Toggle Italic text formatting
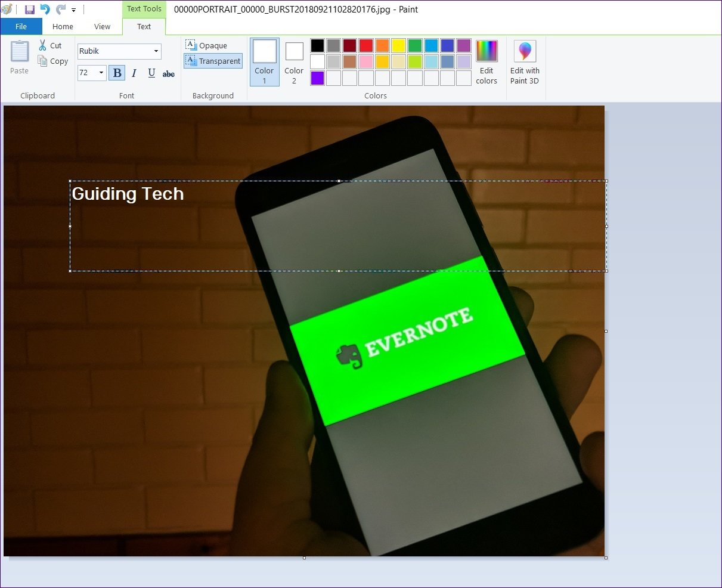Viewport: 722px width, 588px height. (134, 73)
